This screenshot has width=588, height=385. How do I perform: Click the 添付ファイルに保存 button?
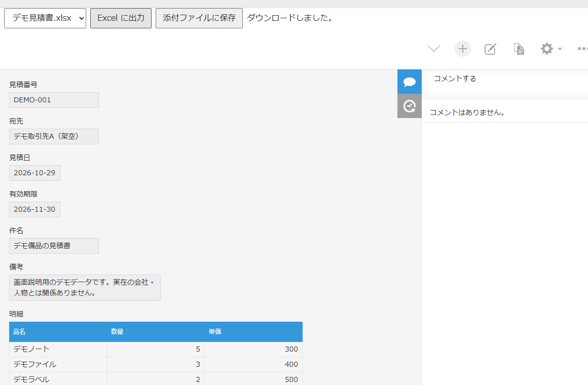[x=199, y=18]
